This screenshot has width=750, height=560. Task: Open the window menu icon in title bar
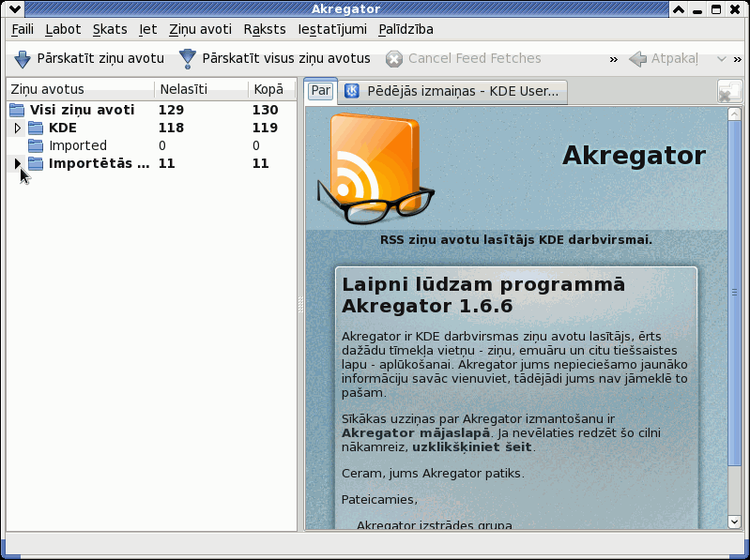coord(14,8)
